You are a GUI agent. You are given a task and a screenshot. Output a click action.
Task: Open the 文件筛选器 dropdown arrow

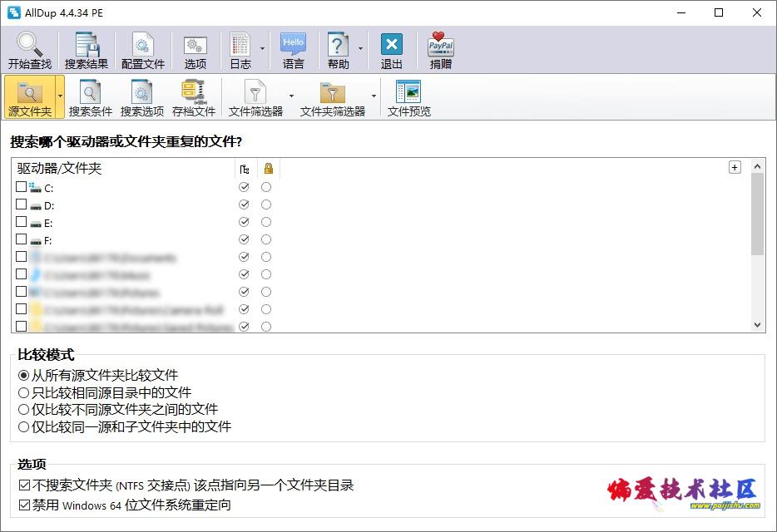(x=291, y=96)
